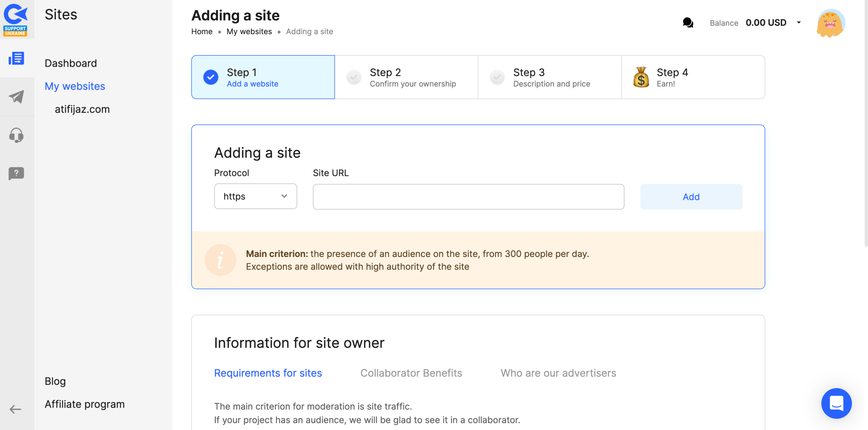
Task: Open the live chat bubble
Action: [x=836, y=403]
